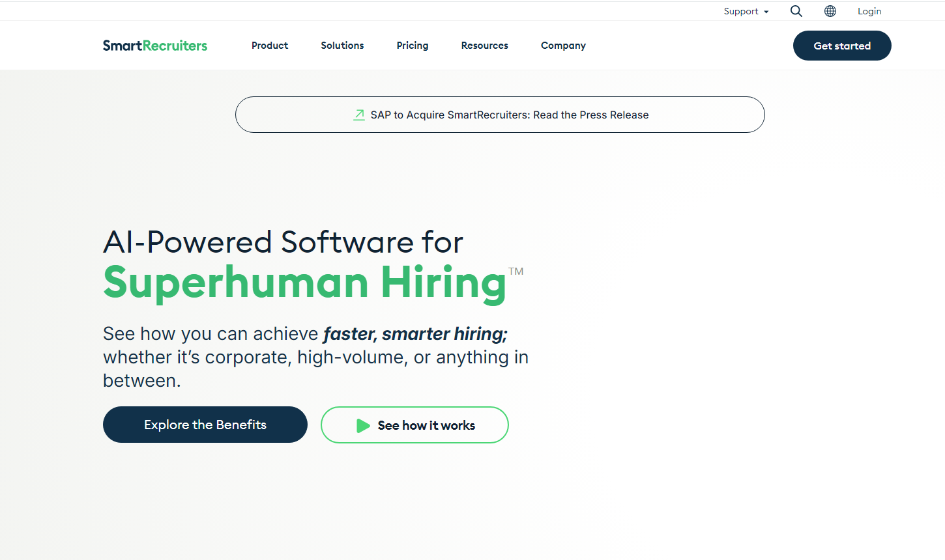Click the globe language selector icon
The image size is (945, 560).
[x=830, y=11]
